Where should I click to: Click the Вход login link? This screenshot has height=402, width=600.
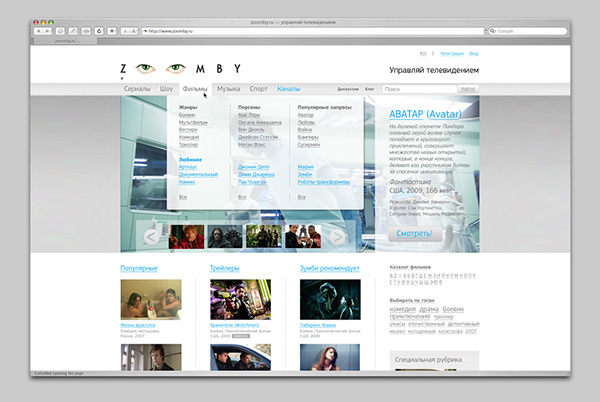click(x=474, y=54)
